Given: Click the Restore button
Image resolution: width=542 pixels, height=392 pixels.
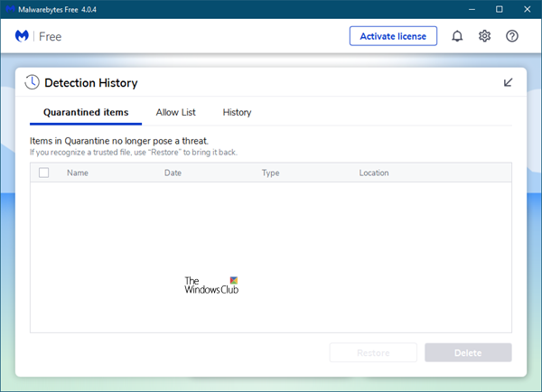Looking at the screenshot, I should 373,352.
